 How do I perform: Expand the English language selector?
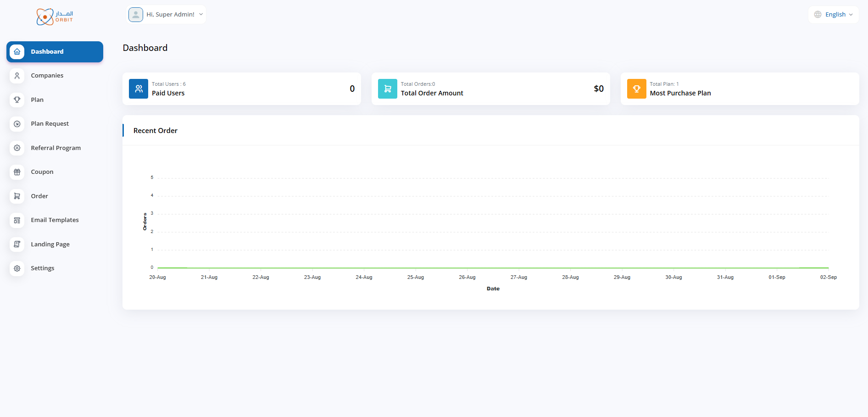[x=834, y=15]
